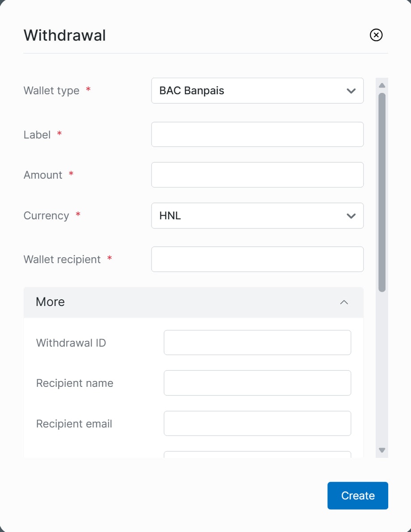Collapse the More section
Screen dimensions: 411x532
pos(193,302)
